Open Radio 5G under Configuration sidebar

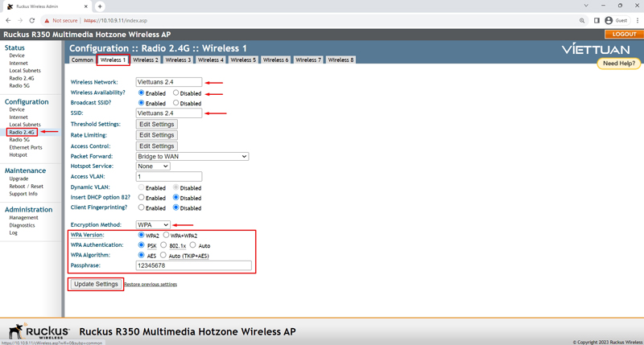[x=19, y=140]
